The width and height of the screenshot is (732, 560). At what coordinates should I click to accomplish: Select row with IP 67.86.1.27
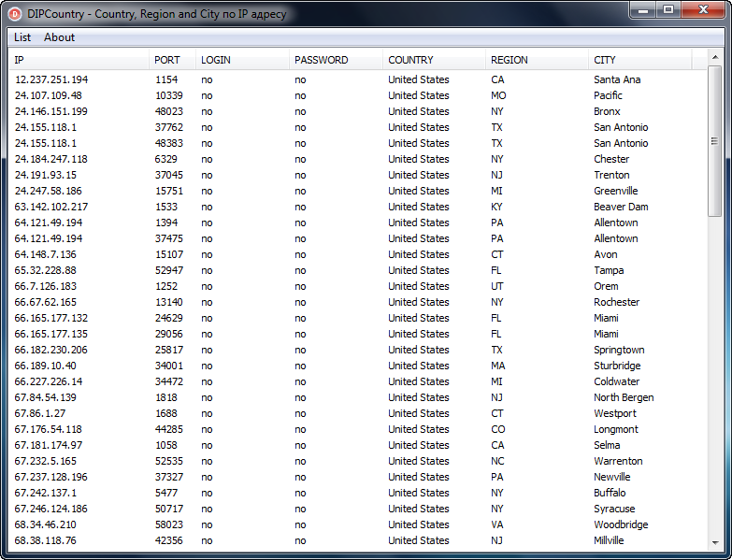point(358,413)
